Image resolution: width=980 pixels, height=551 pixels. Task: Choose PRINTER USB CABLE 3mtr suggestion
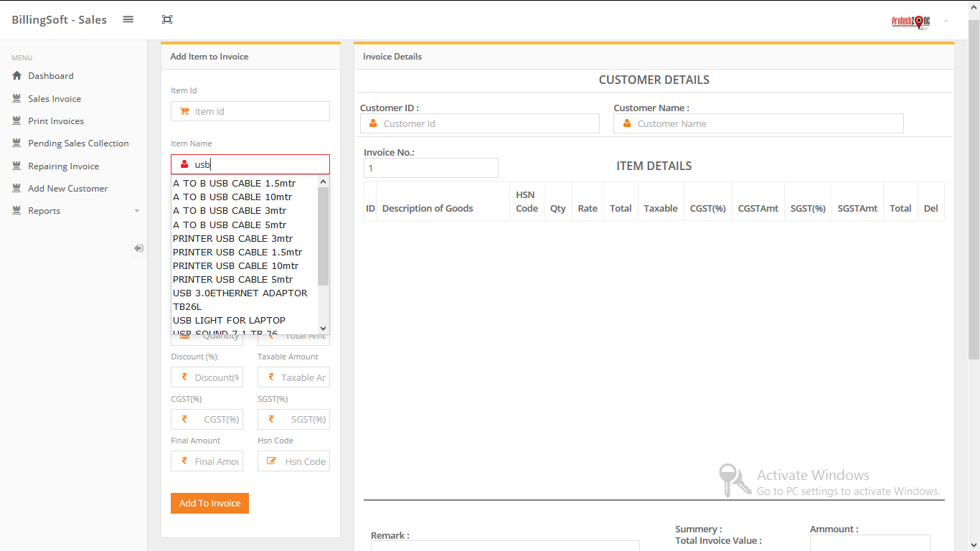(x=233, y=238)
